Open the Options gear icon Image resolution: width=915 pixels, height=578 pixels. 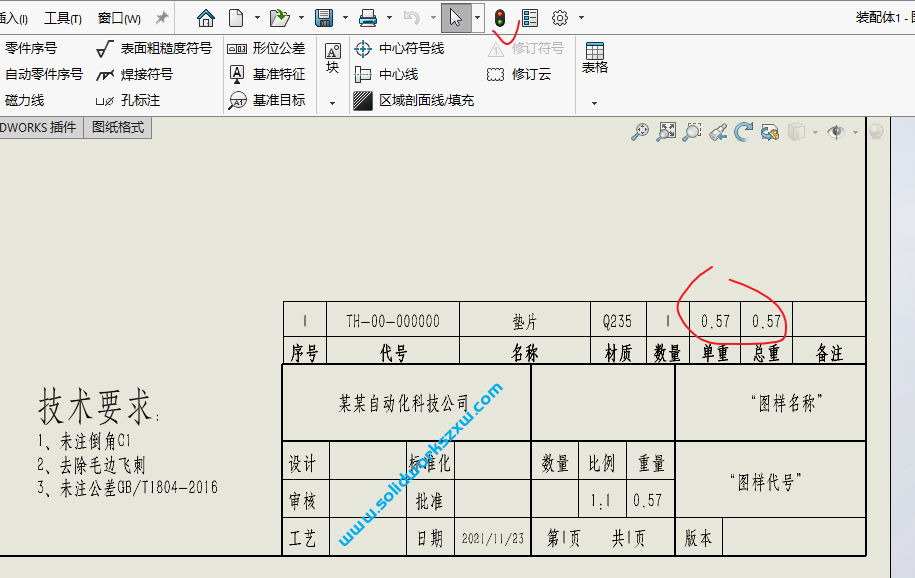[x=560, y=18]
